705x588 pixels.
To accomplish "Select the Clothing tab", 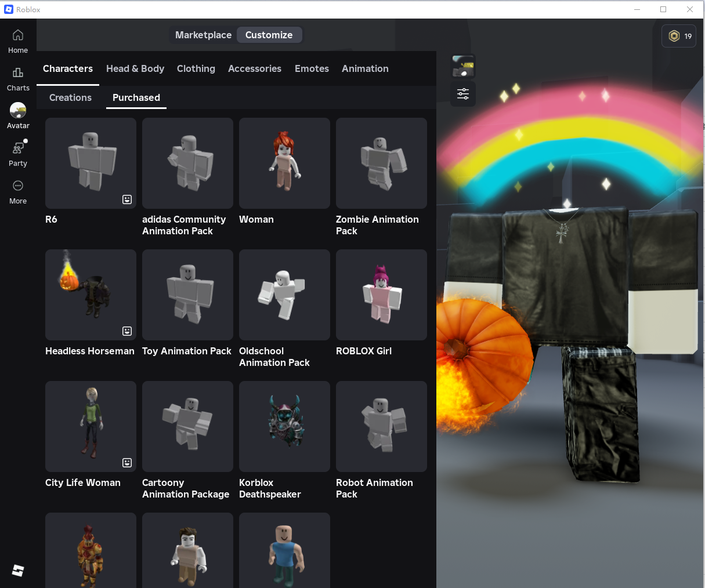I will [196, 68].
